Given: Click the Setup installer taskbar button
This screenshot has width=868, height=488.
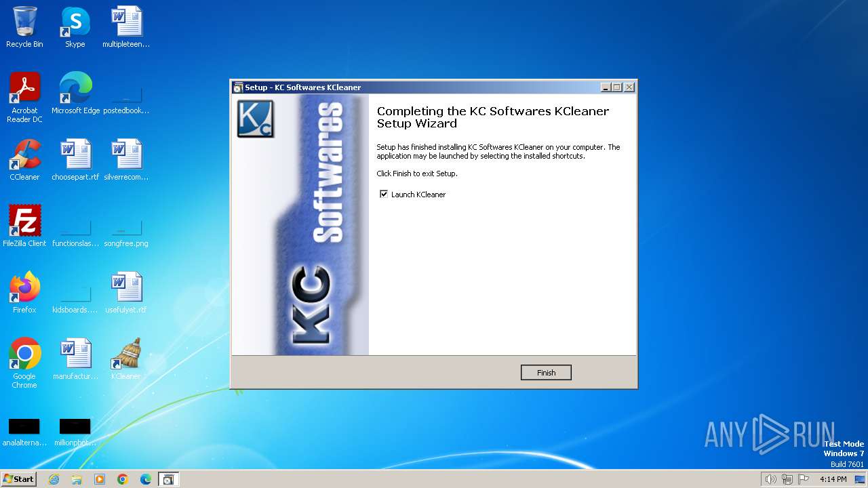Looking at the screenshot, I should (x=169, y=479).
